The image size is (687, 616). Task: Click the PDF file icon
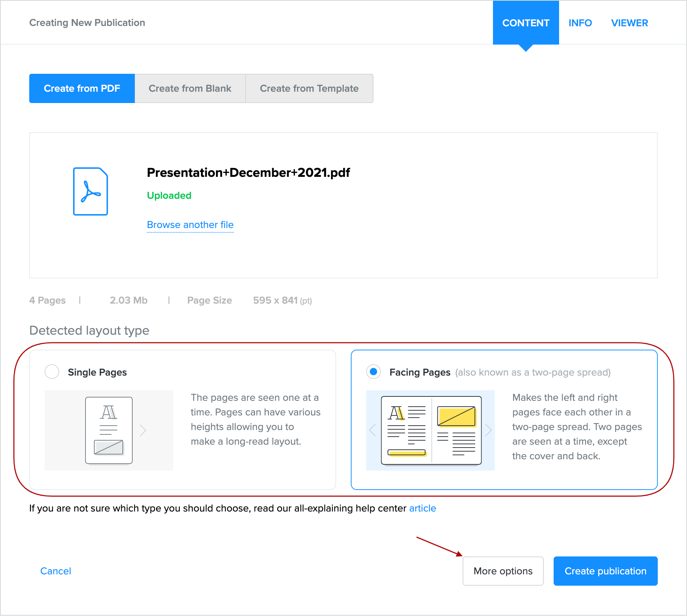(90, 191)
